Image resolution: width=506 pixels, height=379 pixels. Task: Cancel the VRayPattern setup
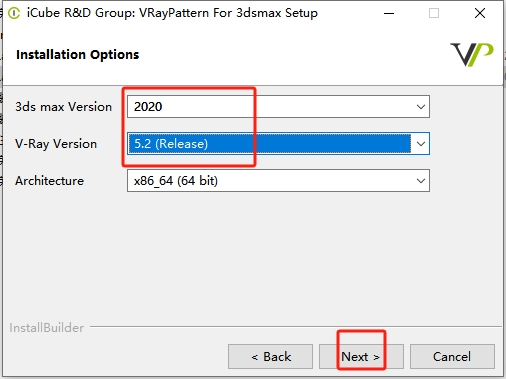[452, 357]
